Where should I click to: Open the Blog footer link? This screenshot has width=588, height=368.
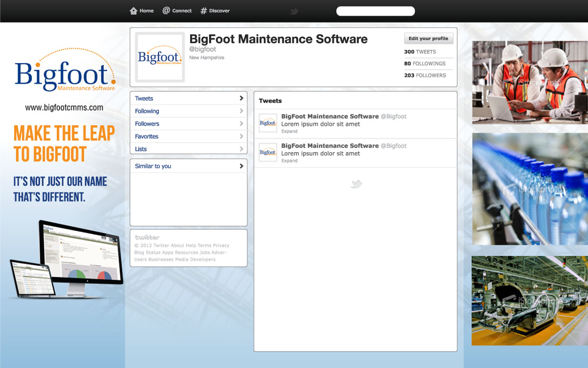point(139,252)
